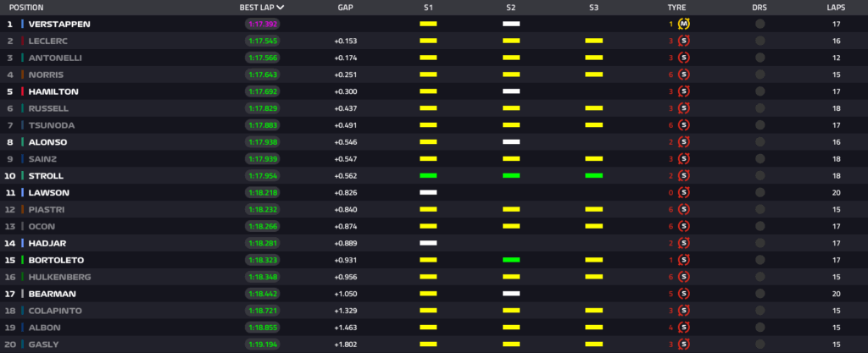The height and width of the screenshot is (353, 868).
Task: Click Verstappen's purple 1:17.392 best lap time
Action: tap(264, 24)
